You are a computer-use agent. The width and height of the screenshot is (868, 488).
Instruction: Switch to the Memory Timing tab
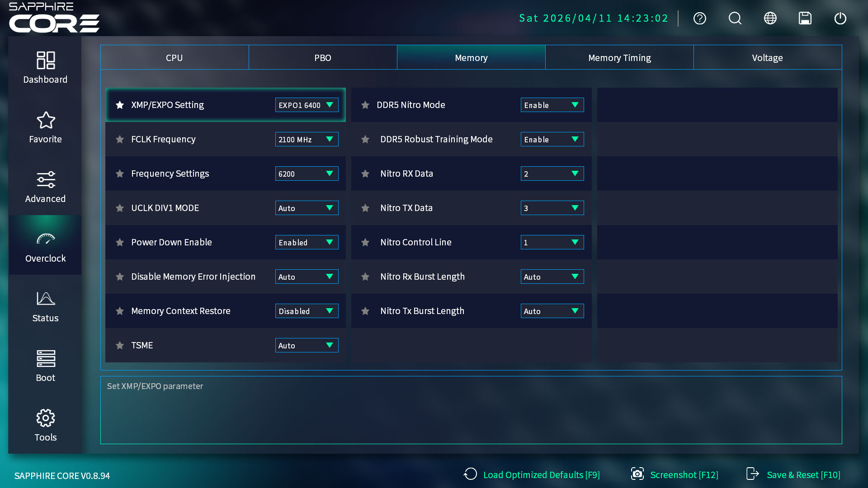click(619, 58)
